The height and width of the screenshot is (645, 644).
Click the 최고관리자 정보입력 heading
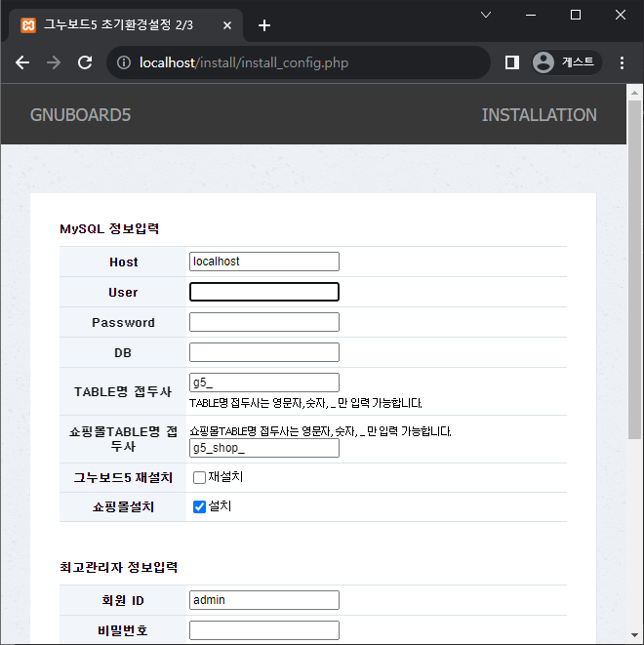[x=119, y=567]
